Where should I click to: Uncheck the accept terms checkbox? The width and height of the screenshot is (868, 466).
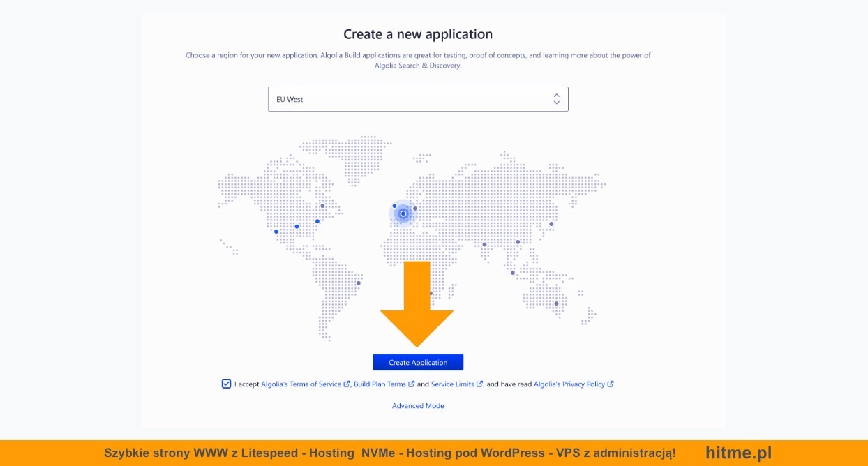[x=226, y=384]
